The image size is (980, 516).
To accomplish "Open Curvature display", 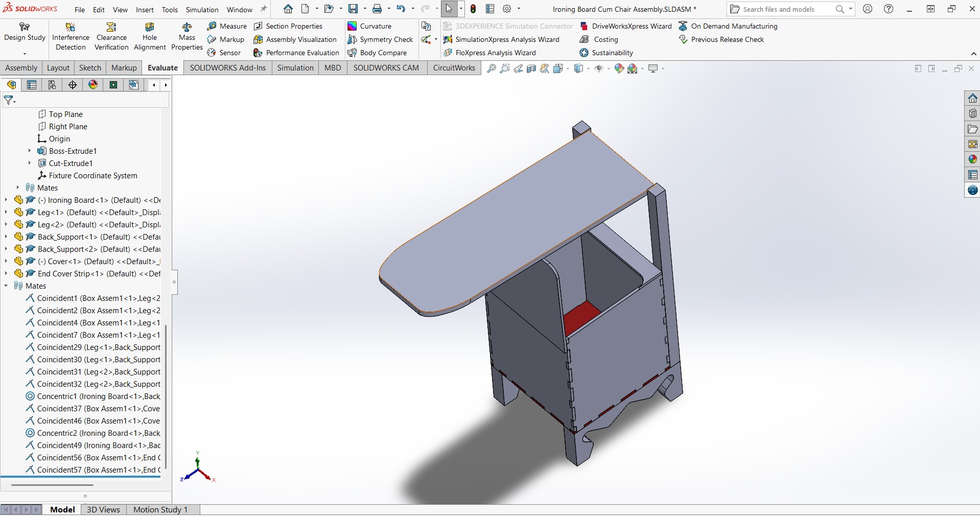I will click(x=369, y=26).
